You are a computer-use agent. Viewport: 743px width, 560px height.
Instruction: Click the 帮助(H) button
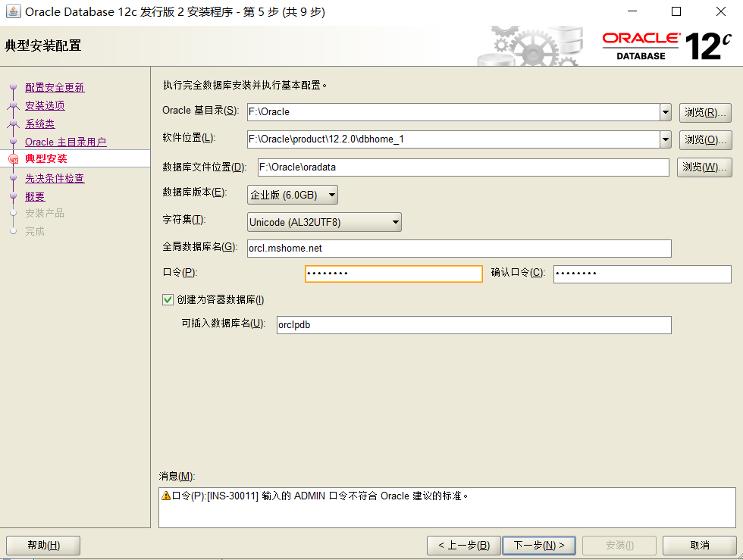(43, 546)
